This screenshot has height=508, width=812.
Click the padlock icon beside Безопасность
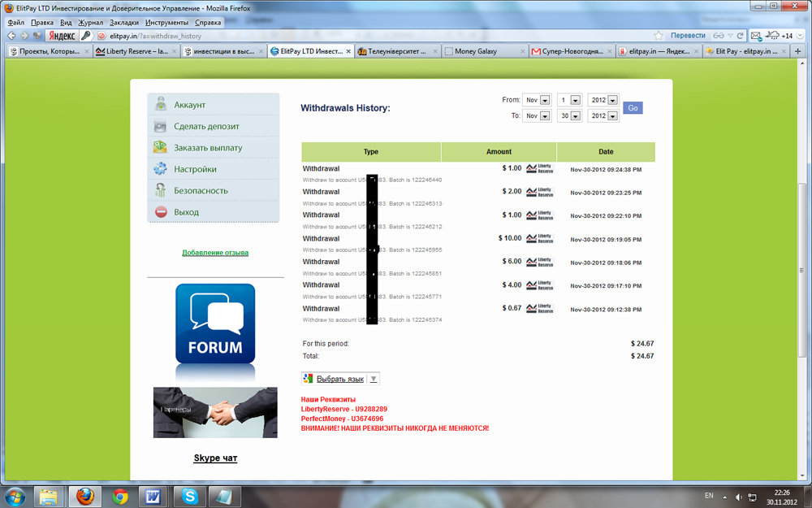click(161, 190)
